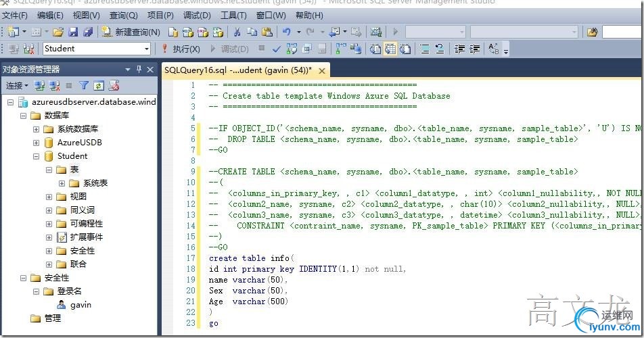Screen dimensions: 644x338
Task: Click Uncomment selected lines icon
Action: (x=440, y=49)
